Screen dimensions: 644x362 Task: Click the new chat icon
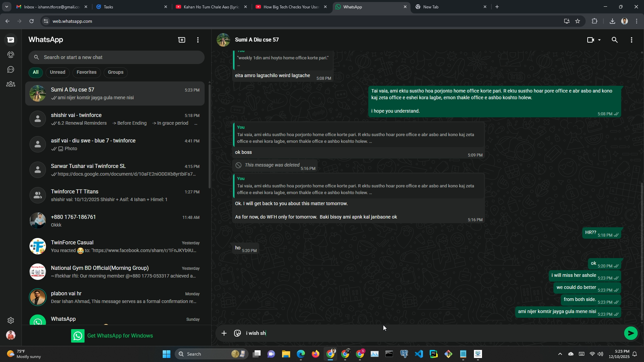(x=181, y=40)
